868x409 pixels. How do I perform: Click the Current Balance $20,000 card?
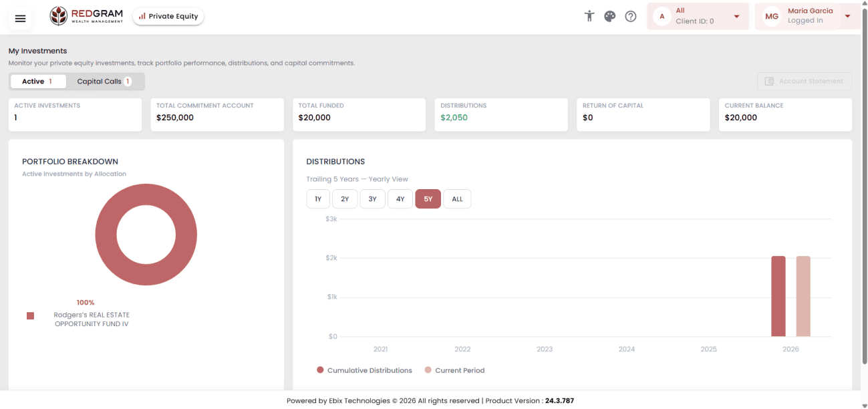coord(785,115)
